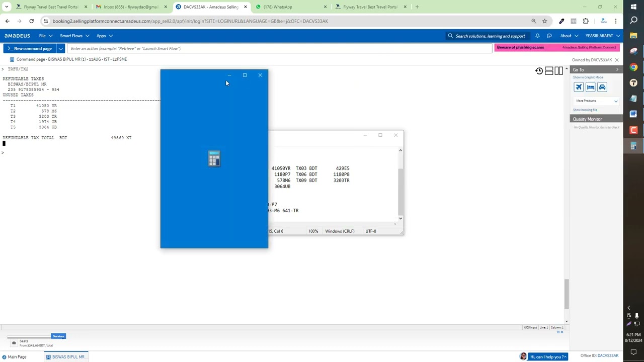Reload the browser page
The height and width of the screenshot is (362, 644).
click(x=31, y=21)
